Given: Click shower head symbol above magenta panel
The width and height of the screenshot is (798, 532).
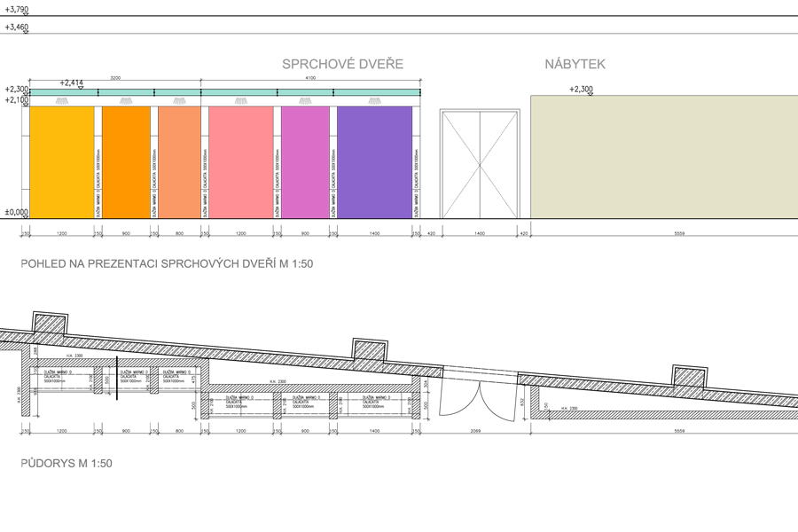Looking at the screenshot, I should click(305, 101).
